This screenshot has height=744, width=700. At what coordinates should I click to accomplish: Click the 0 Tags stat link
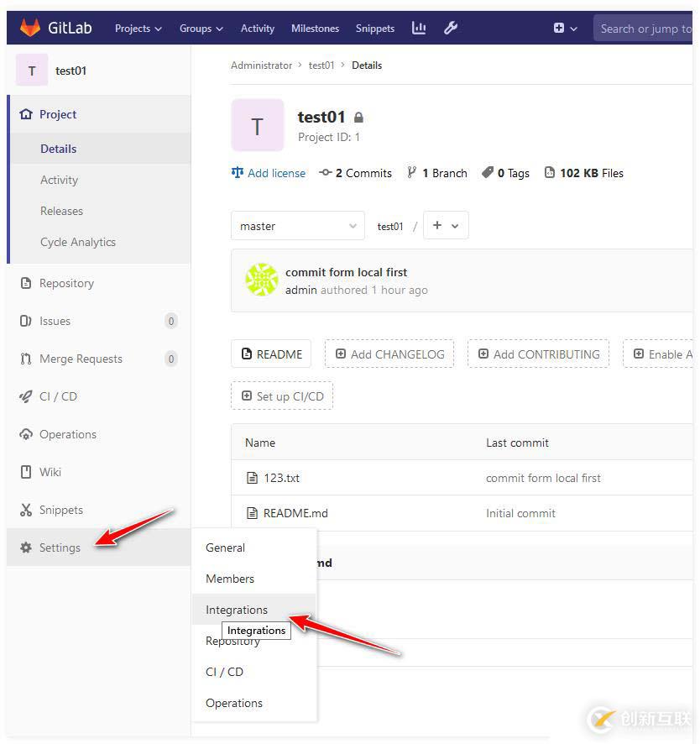click(505, 173)
